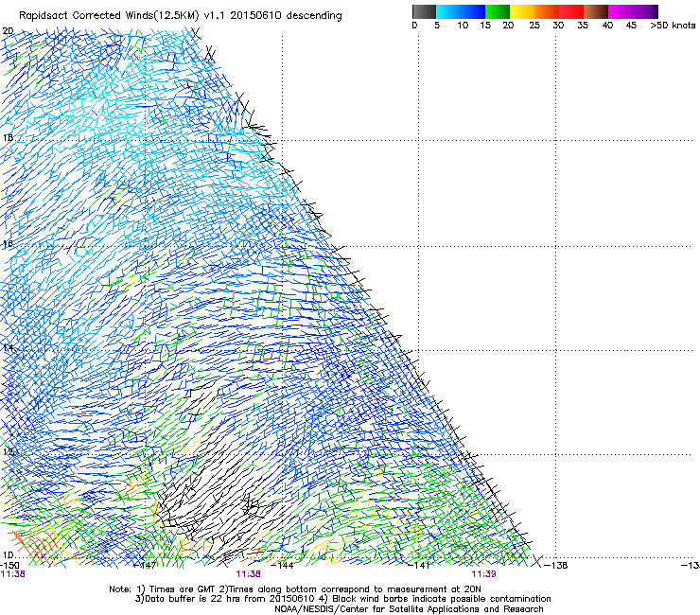This screenshot has height=615, width=700.
Task: Click the '20' latitude label at top left
Action: pyautogui.click(x=8, y=31)
